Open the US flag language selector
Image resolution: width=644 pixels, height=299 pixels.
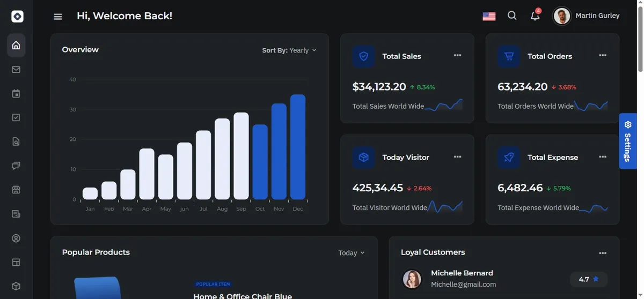pyautogui.click(x=489, y=17)
